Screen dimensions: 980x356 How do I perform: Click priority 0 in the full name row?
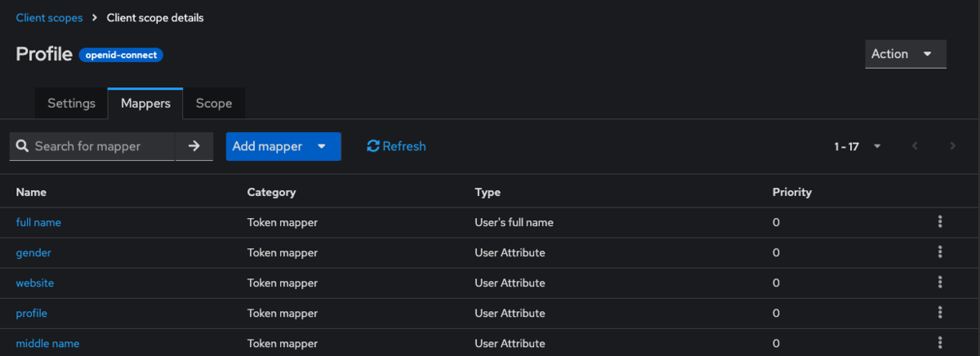pos(776,222)
